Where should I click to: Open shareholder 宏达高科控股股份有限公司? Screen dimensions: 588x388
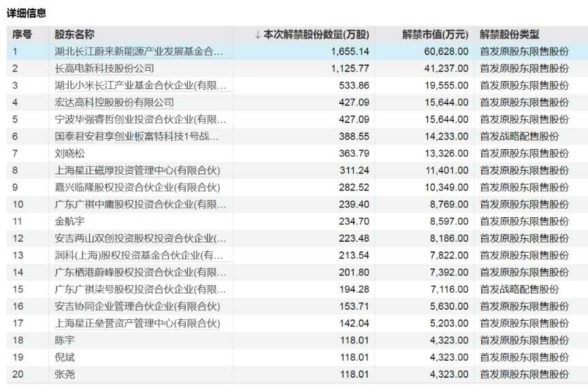[114, 102]
